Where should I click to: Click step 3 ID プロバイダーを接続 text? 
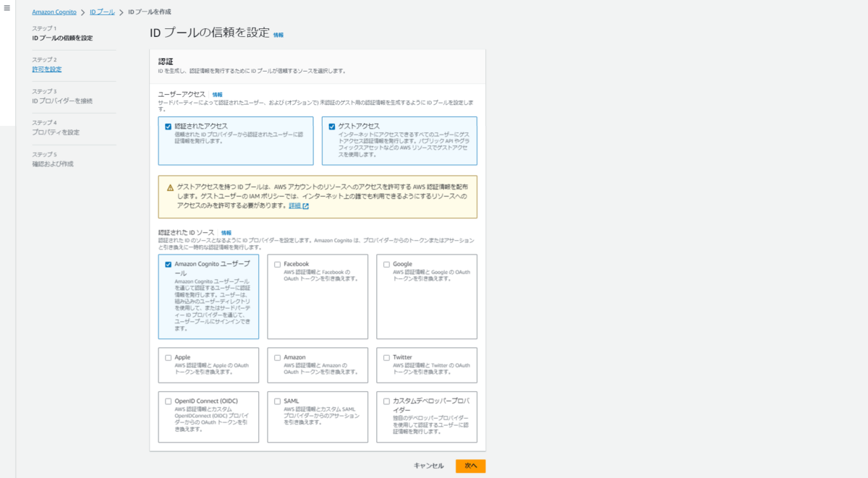pos(62,101)
